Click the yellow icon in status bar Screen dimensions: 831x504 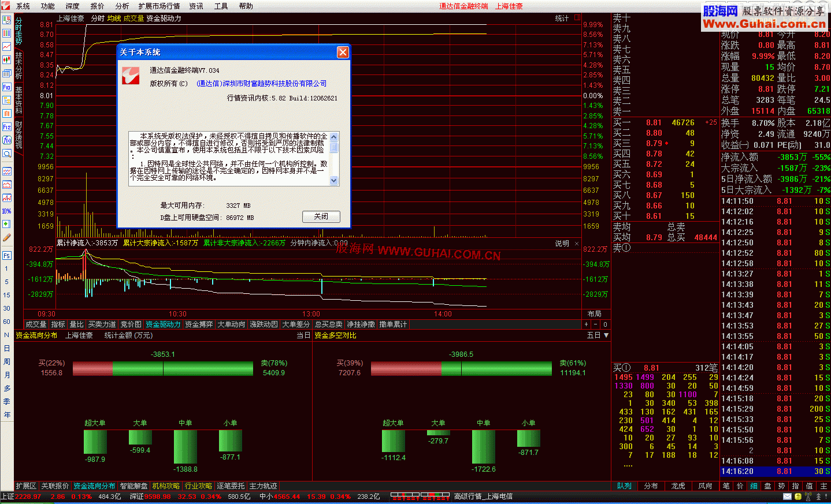798,496
